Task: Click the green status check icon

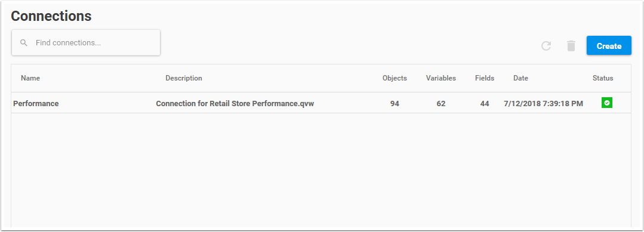Action: (606, 103)
